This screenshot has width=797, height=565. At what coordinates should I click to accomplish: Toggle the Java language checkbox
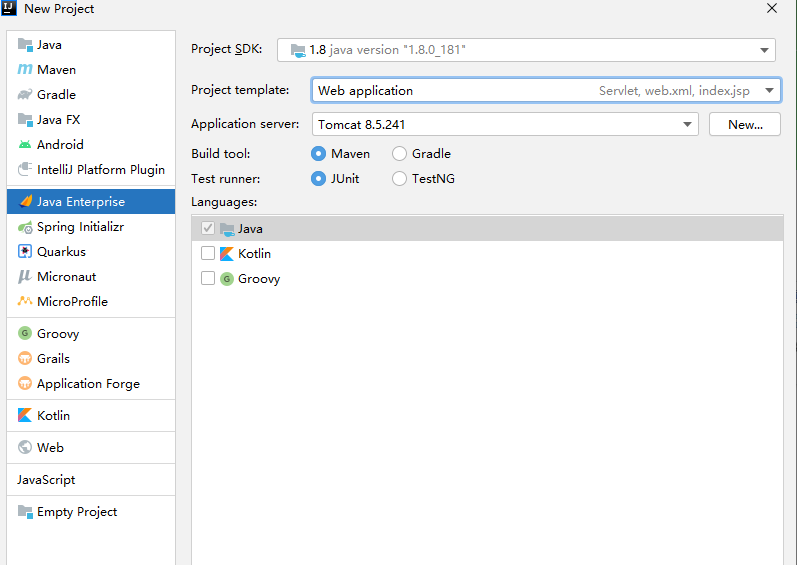[x=208, y=228]
